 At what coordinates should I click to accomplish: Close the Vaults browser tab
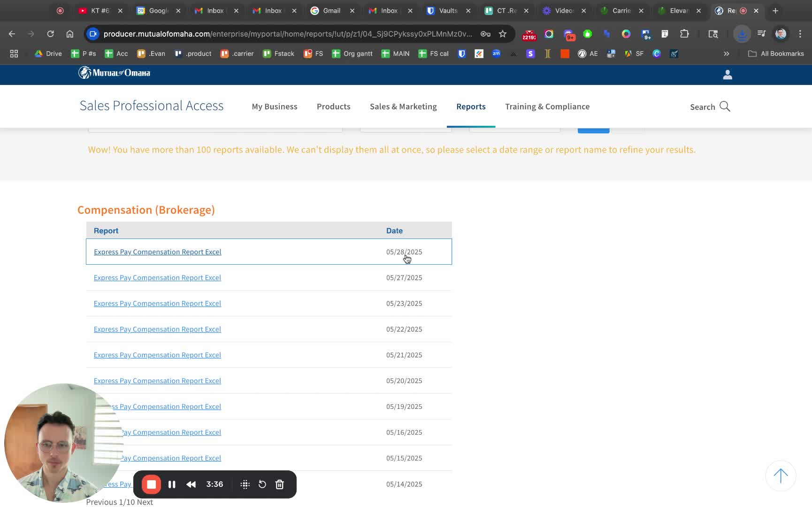point(468,10)
